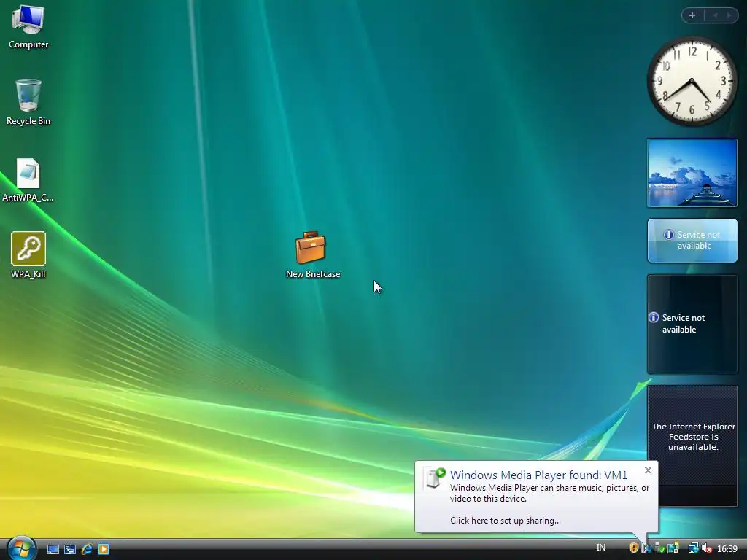747x560 pixels.
Task: Click the muted volume speaker tray icon
Action: 706,548
